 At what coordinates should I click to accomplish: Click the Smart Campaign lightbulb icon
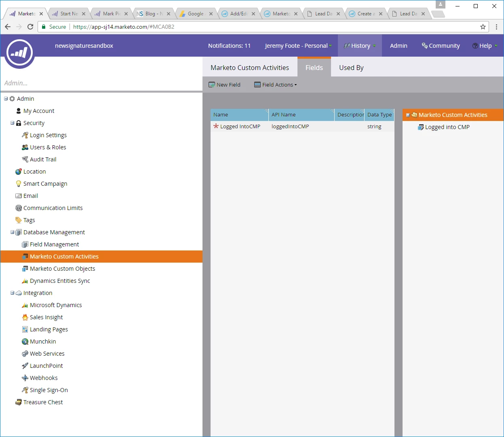(19, 184)
